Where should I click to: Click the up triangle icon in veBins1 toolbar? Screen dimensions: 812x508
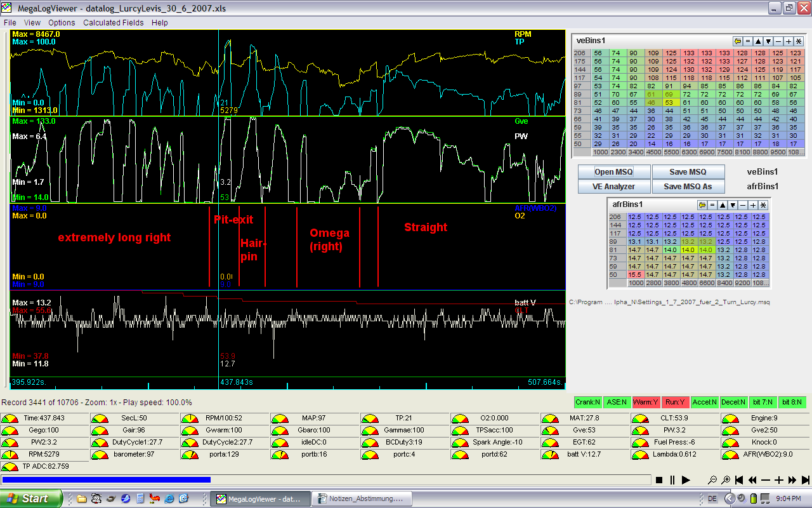[758, 41]
